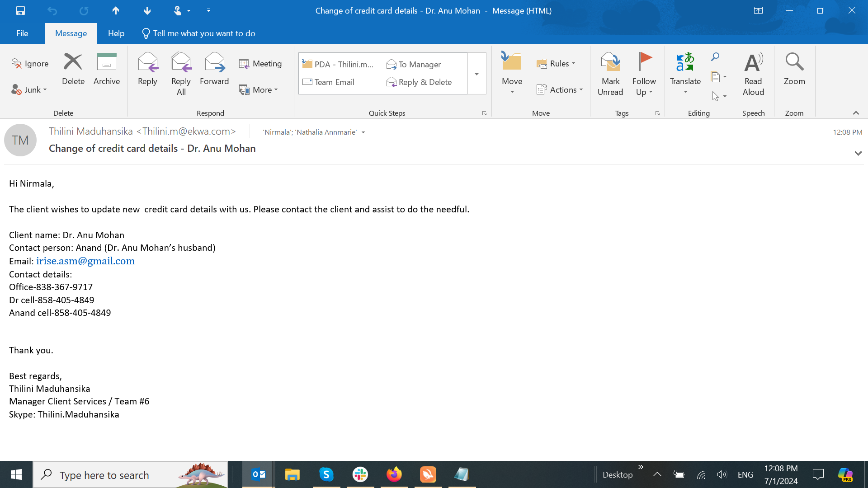Screen dimensions: 868x488
Task: Open the Follow Up flag menu
Action: click(644, 74)
